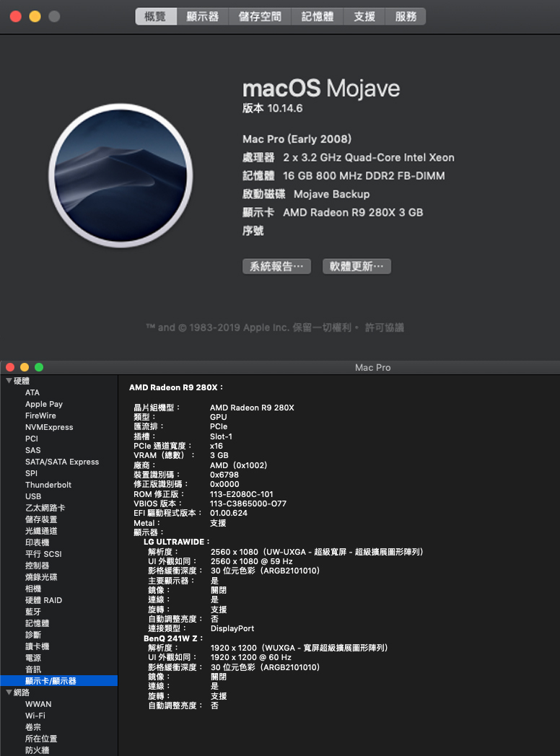Select PCI in the sidebar
Image resolution: width=560 pixels, height=756 pixels.
[x=31, y=439]
